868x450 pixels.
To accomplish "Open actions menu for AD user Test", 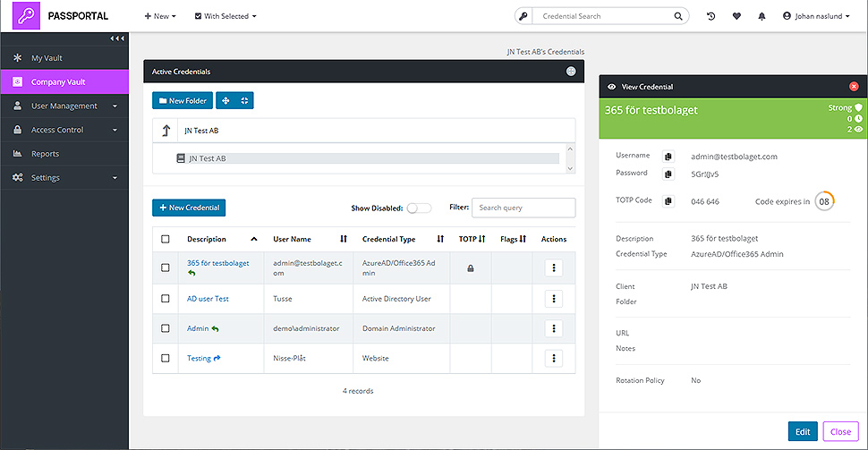I will 554,299.
